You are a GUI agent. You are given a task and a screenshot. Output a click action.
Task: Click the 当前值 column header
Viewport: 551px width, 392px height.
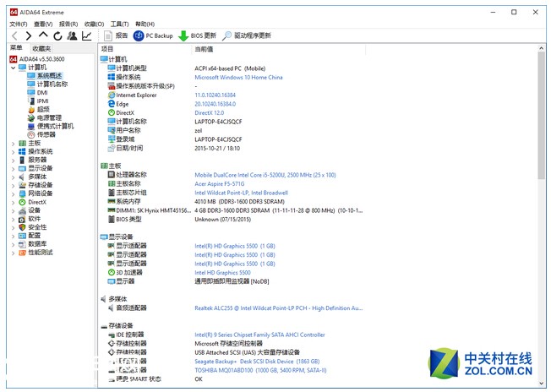pos(204,49)
